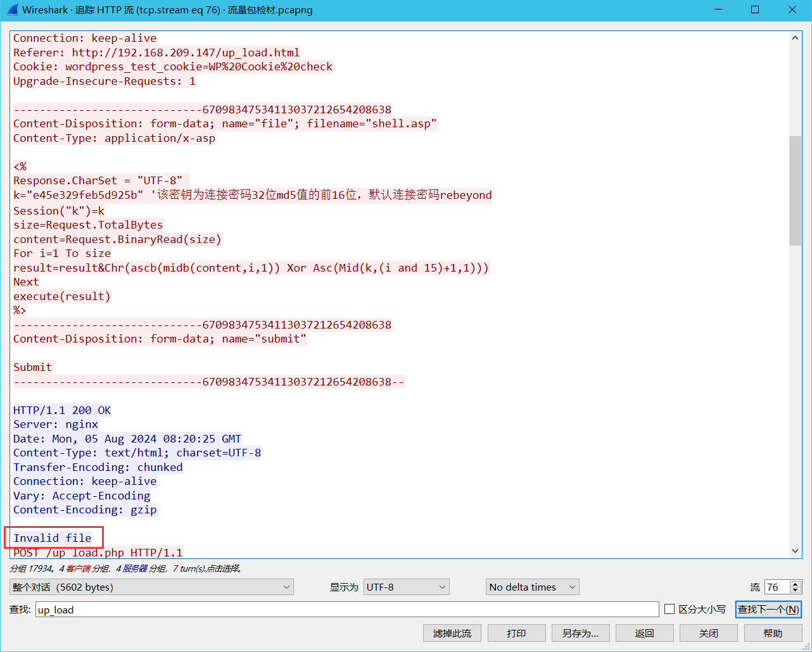This screenshot has height=652, width=812.
Task: Click the Referer up_load.html line
Action: 156,53
